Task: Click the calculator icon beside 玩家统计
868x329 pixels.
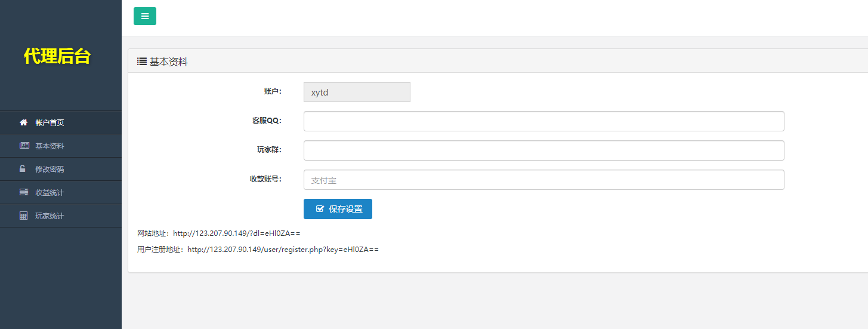Action: [x=24, y=216]
